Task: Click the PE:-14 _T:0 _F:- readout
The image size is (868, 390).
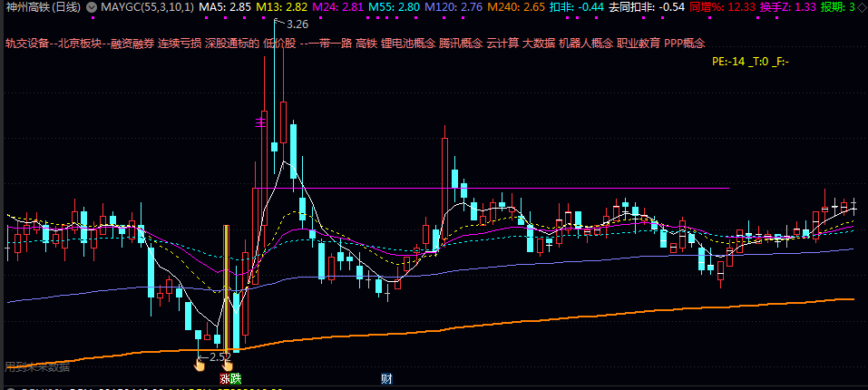Action: (750, 62)
